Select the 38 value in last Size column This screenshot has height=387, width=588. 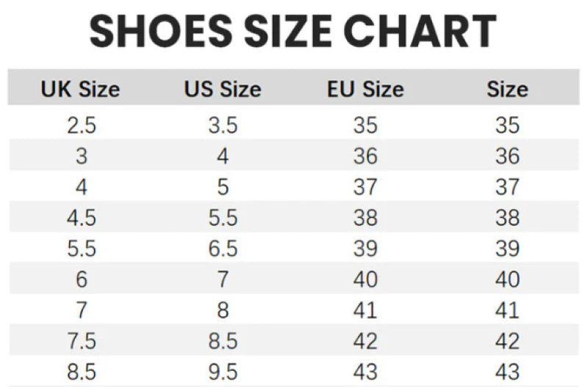coord(507,218)
